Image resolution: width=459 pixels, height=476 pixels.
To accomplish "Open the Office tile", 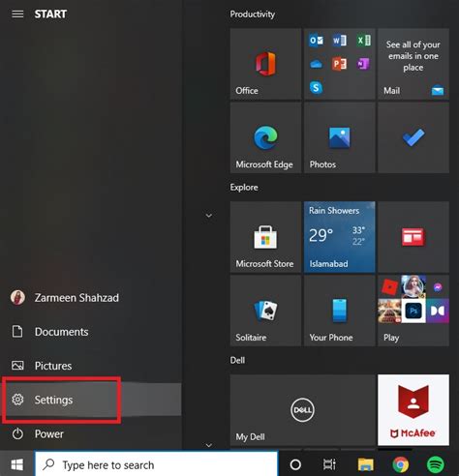I will click(265, 64).
